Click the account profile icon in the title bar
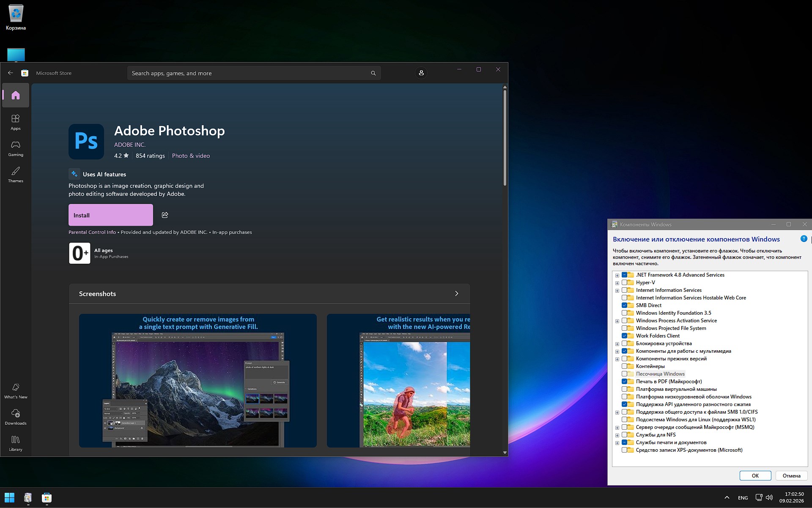The image size is (812, 508). pyautogui.click(x=421, y=73)
